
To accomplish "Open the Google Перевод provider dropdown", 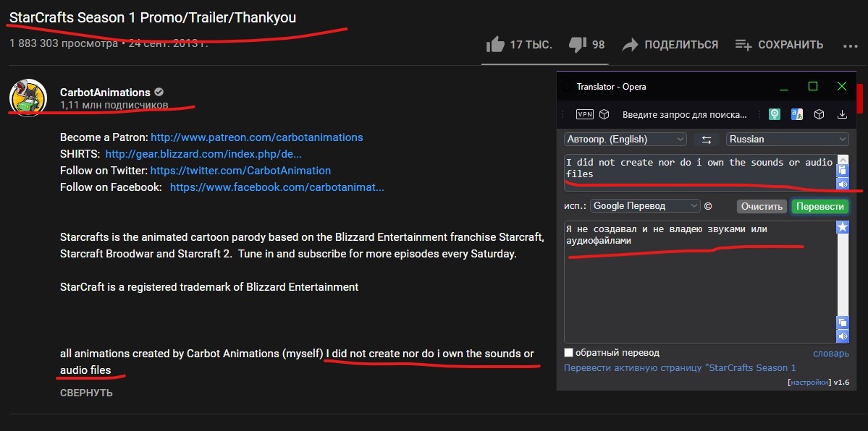I will click(x=646, y=206).
